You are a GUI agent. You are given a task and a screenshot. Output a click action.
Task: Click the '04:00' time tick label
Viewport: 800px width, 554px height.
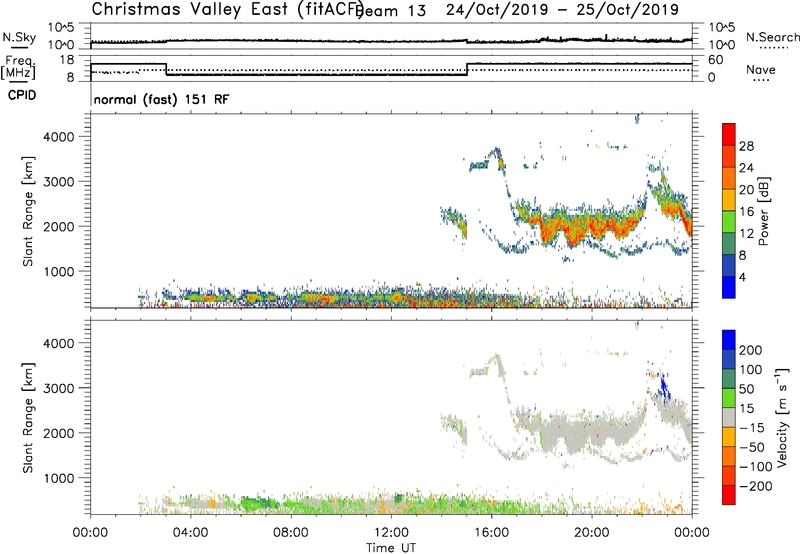[x=190, y=533]
